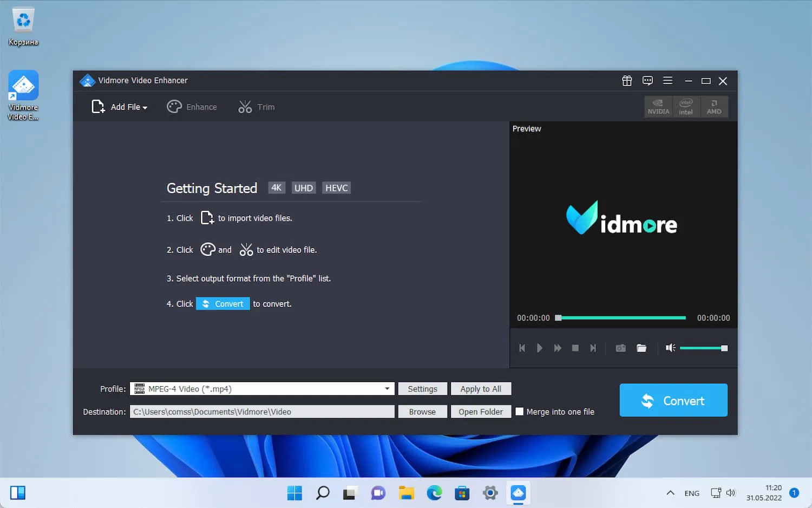This screenshot has width=812, height=508.
Task: Open the Chat icon on taskbar
Action: click(x=378, y=493)
